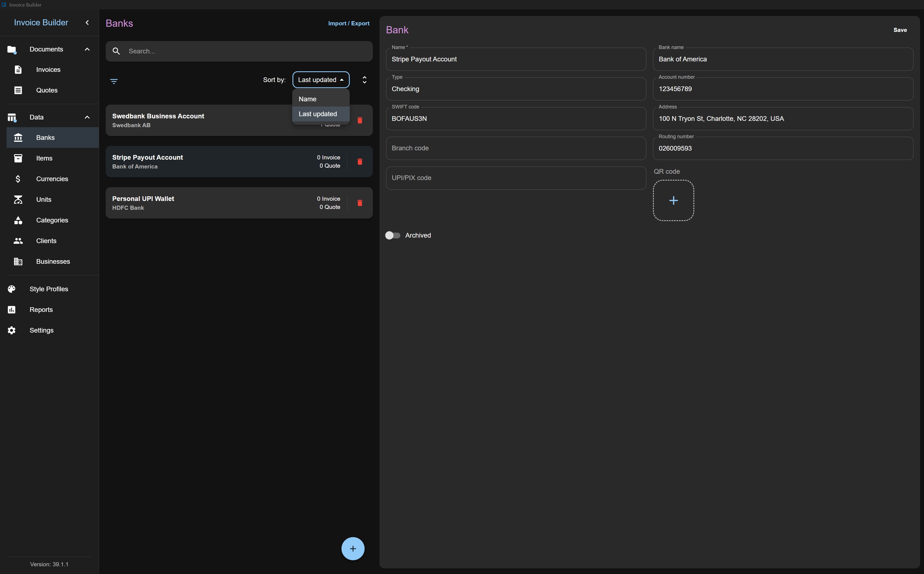Screen dimensions: 924x574
Task: Delete the Personal UPI Wallet
Action: (360, 203)
